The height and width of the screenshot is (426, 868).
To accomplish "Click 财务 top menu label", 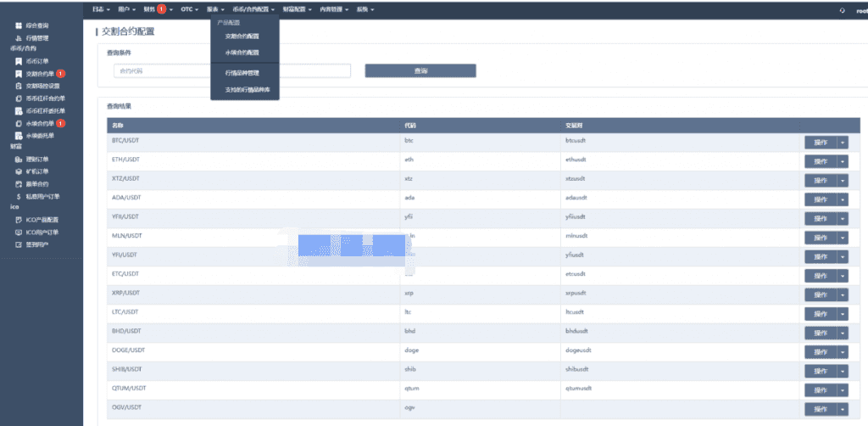I will [x=149, y=10].
